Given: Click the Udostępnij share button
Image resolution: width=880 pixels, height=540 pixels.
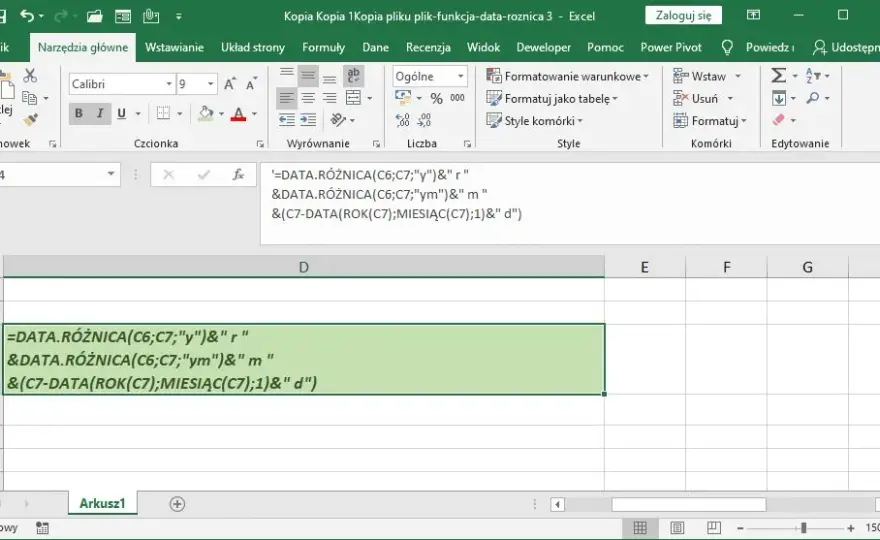Looking at the screenshot, I should tap(846, 48).
